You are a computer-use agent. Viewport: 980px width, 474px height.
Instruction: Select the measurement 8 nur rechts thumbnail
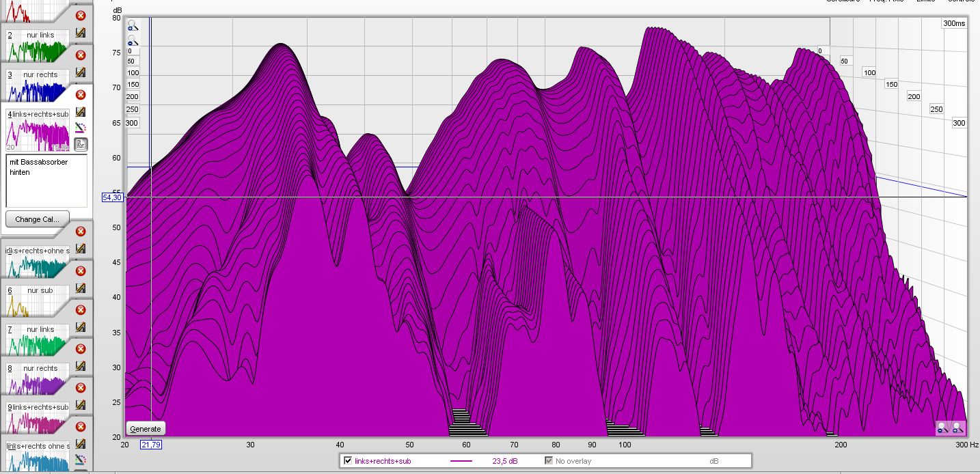38,378
